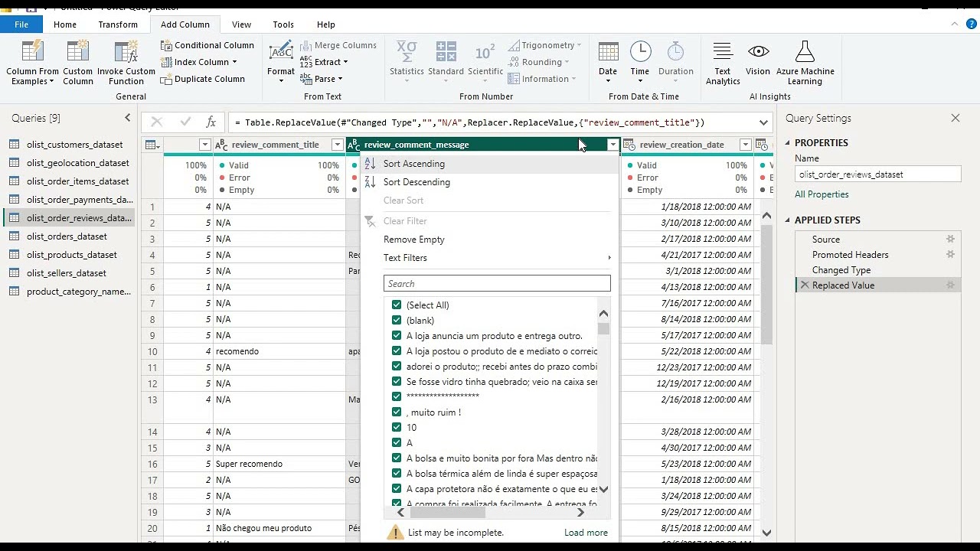This screenshot has width=980, height=551.
Task: Click Duplicate Column button
Action: point(203,79)
